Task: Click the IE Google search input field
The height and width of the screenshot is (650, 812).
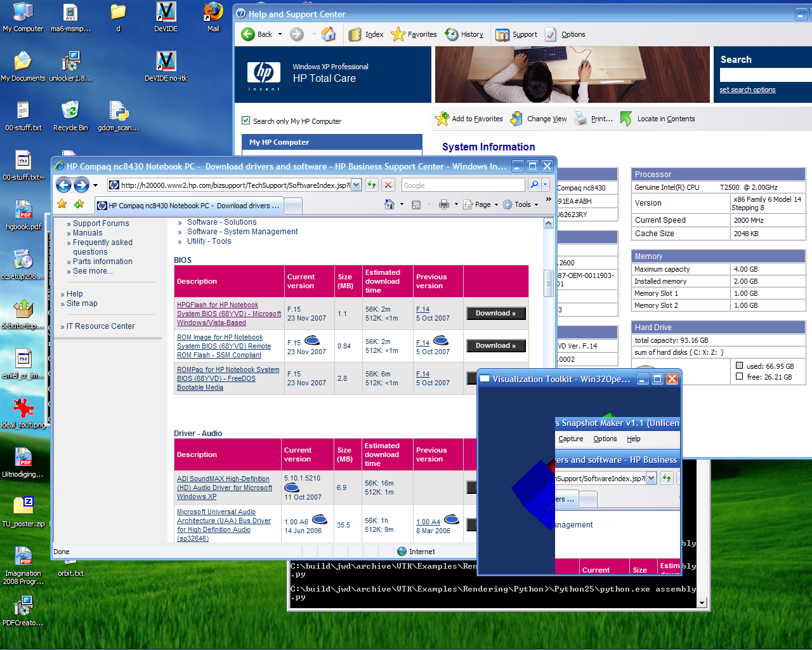Action: (463, 185)
